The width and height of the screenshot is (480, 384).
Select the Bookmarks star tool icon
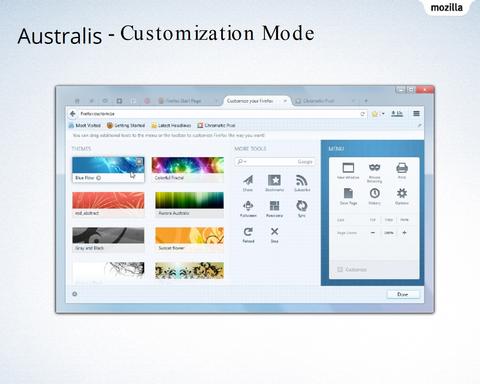[x=274, y=180]
